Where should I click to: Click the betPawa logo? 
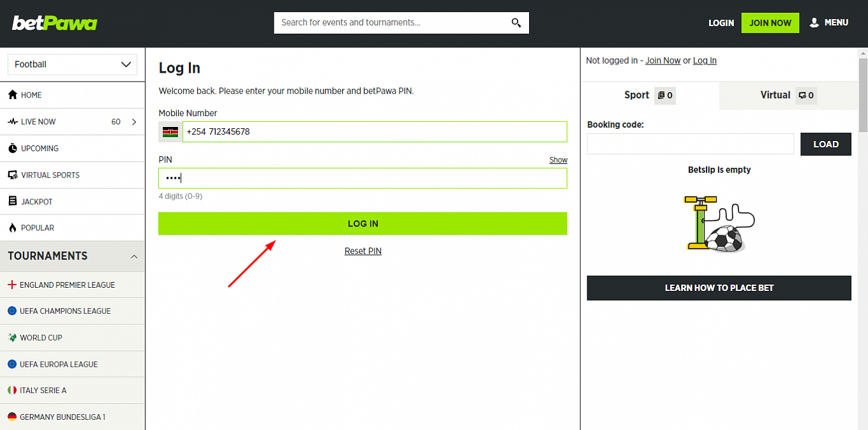[x=54, y=23]
